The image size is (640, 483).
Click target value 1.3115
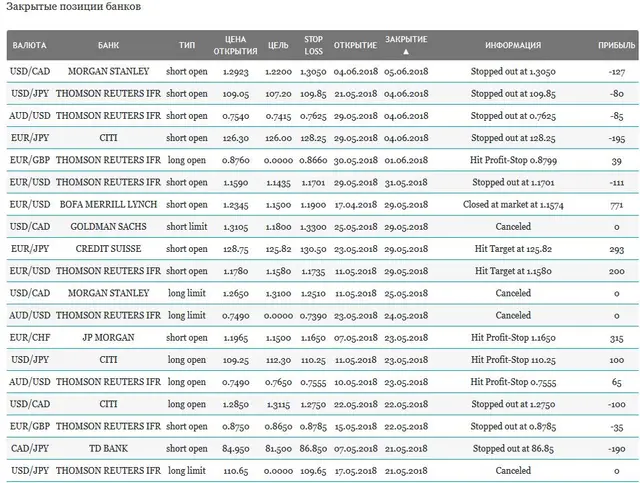(x=278, y=405)
